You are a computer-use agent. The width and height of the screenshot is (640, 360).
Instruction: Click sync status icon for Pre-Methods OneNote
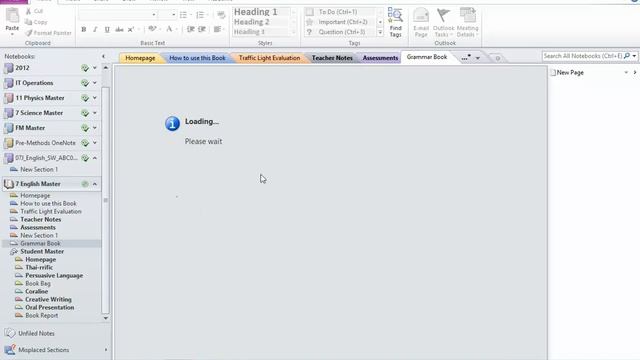(85, 143)
